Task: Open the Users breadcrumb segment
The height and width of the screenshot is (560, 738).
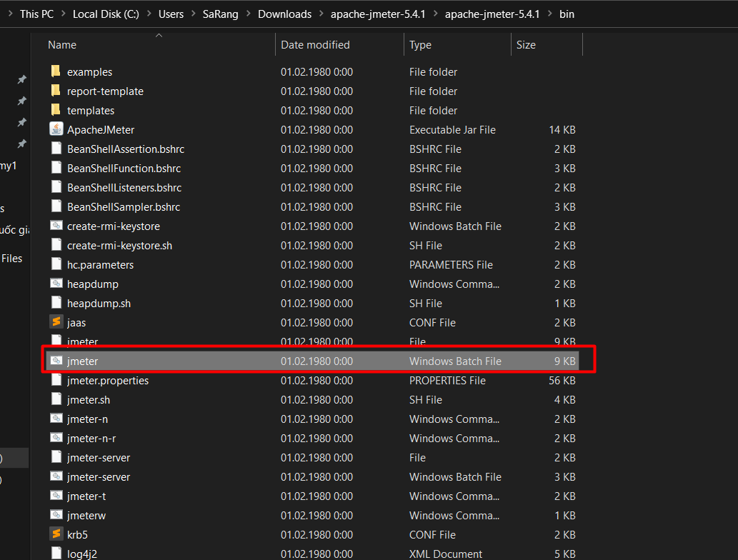Action: point(171,14)
